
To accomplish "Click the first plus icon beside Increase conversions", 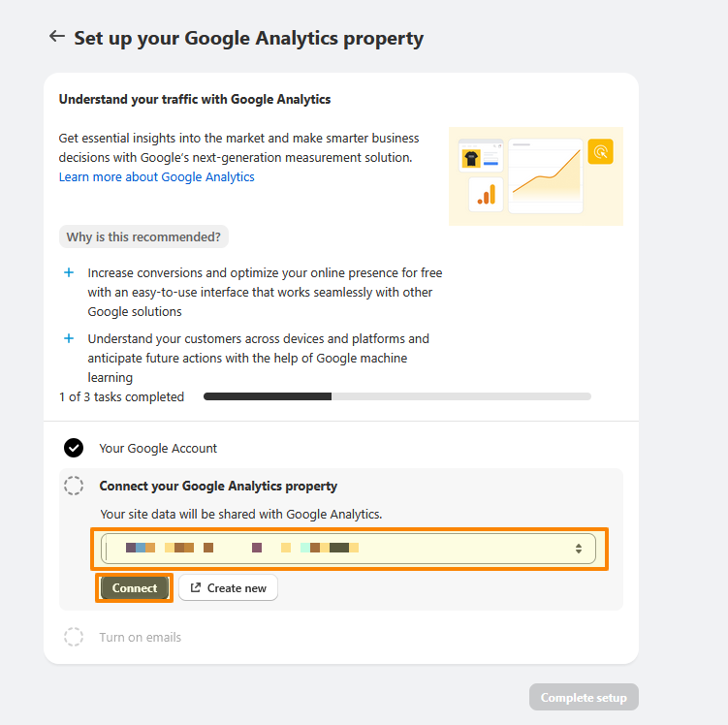I will [x=69, y=273].
